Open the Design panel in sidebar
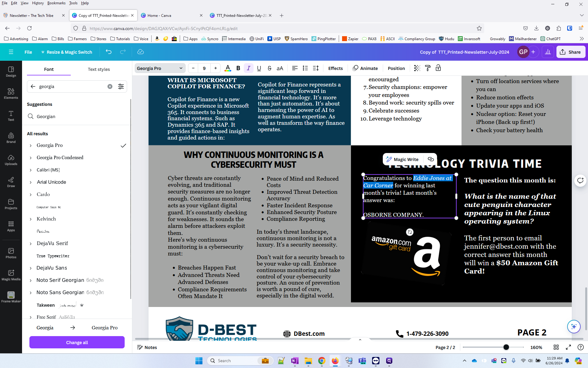 (x=11, y=72)
